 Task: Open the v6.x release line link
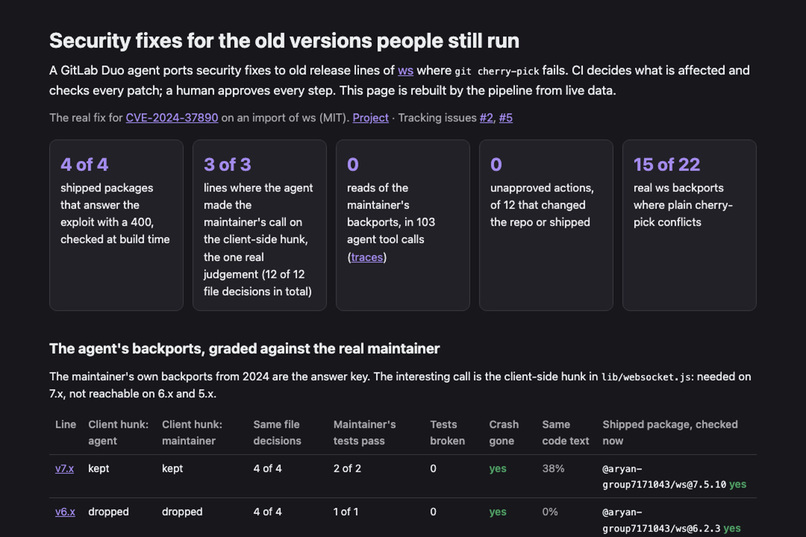click(x=65, y=512)
